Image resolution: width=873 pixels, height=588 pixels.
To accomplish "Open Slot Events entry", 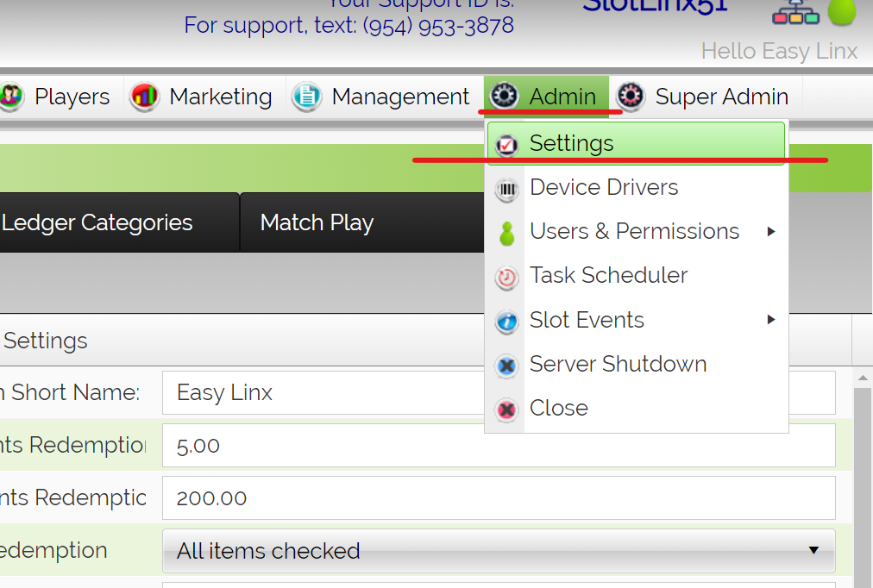I will pos(636,320).
